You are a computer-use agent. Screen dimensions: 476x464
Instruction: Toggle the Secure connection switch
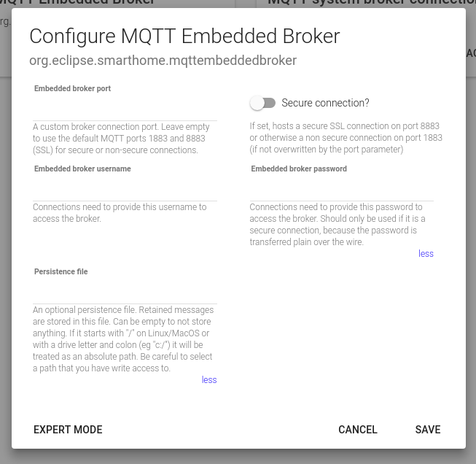(x=262, y=104)
